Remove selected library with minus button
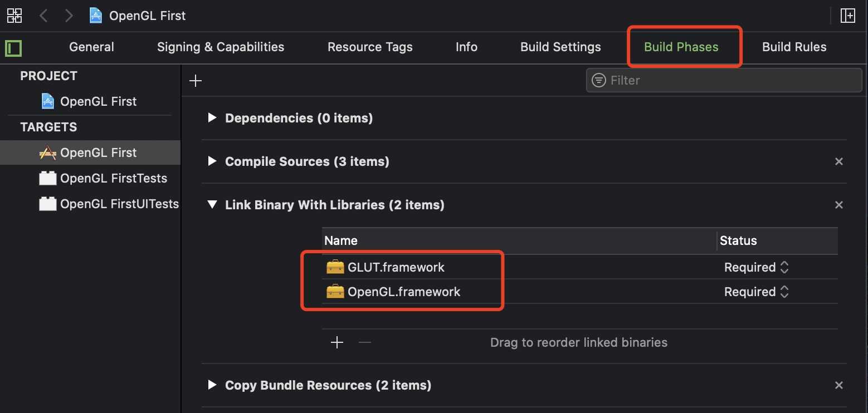 tap(365, 342)
